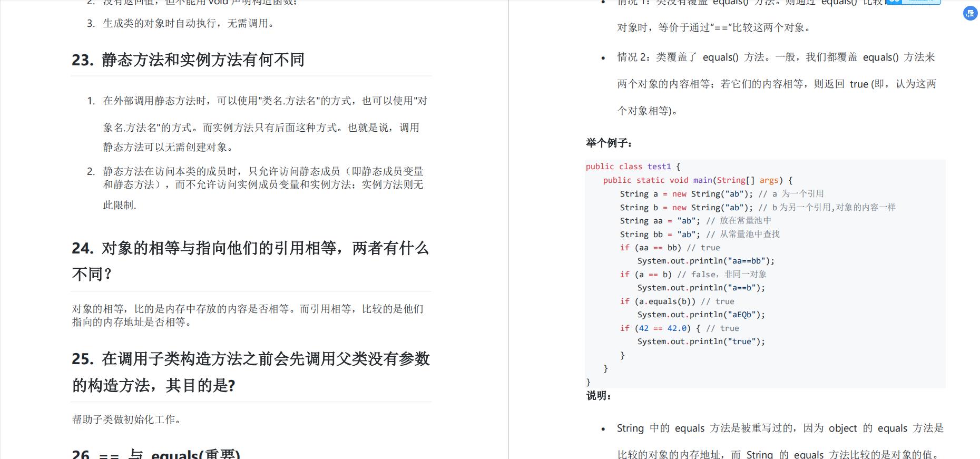
Task: Click code line System.out.println("a==b");
Action: coord(701,288)
